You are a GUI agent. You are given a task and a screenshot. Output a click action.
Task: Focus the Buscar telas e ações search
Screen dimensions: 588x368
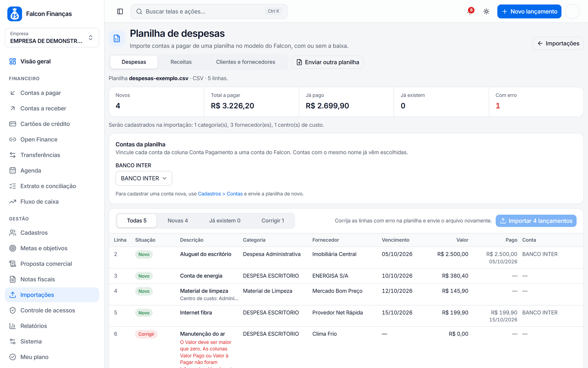(209, 11)
